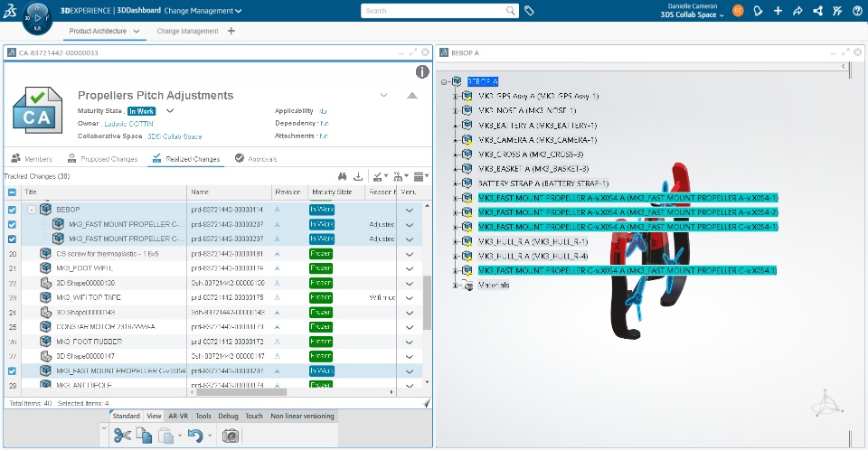The height and width of the screenshot is (450, 868).
Task: Open owner Ludovic COTTIN link
Action: point(128,124)
